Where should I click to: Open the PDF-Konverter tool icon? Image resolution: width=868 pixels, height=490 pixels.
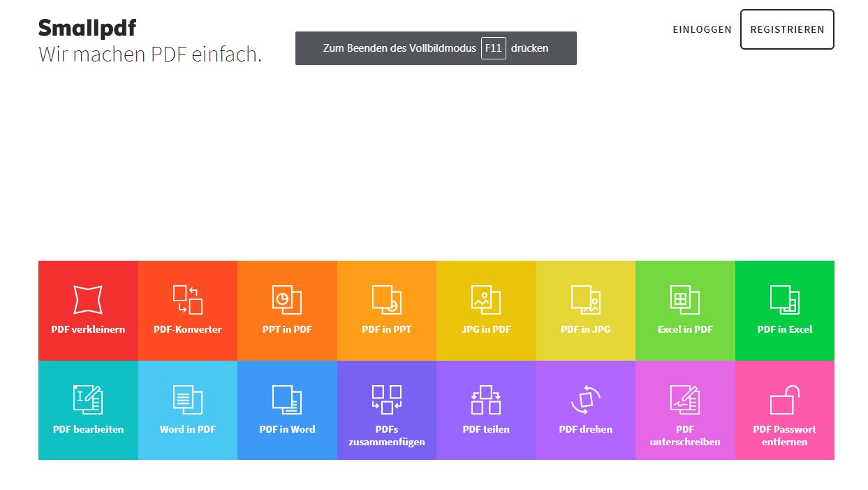click(x=188, y=299)
